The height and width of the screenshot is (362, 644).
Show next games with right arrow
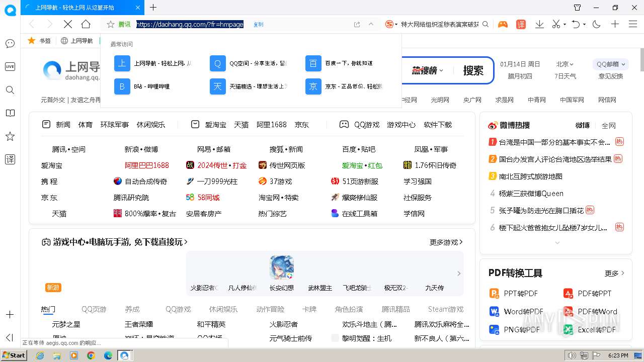coord(459,274)
